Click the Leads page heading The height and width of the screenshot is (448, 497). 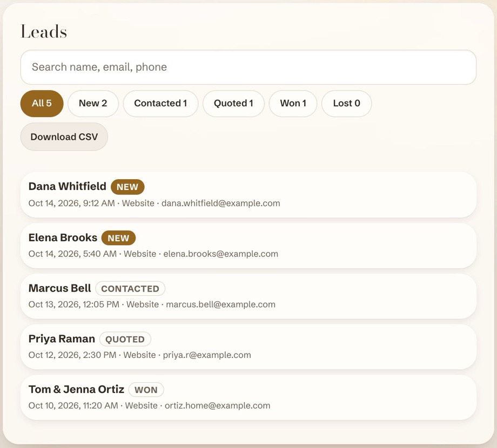44,32
